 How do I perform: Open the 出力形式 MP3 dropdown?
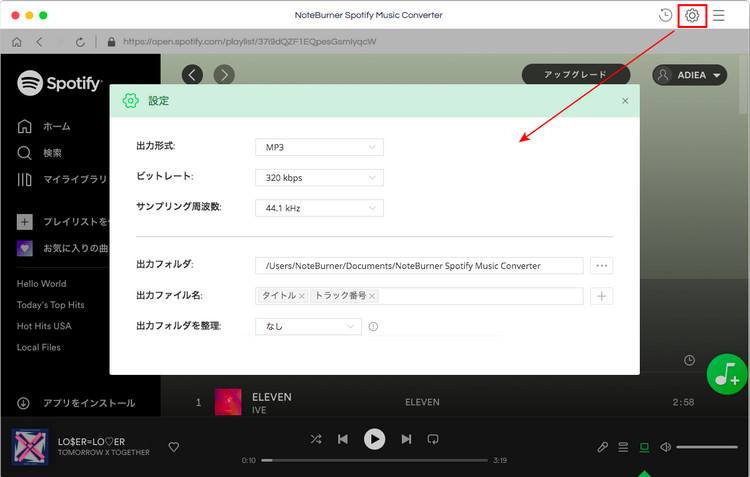pyautogui.click(x=319, y=147)
